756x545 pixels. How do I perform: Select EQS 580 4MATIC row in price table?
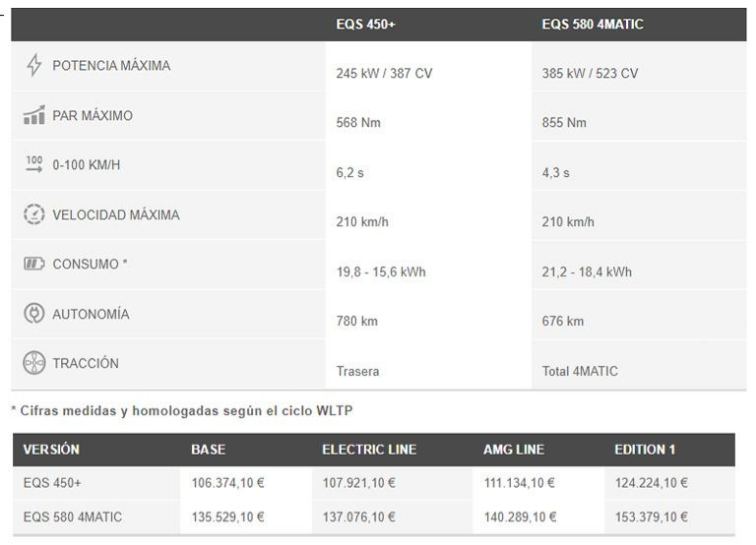coord(73,516)
